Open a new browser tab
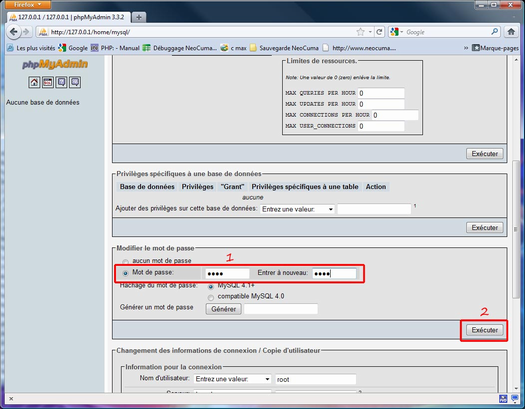The height and width of the screenshot is (409, 525). 139,17
